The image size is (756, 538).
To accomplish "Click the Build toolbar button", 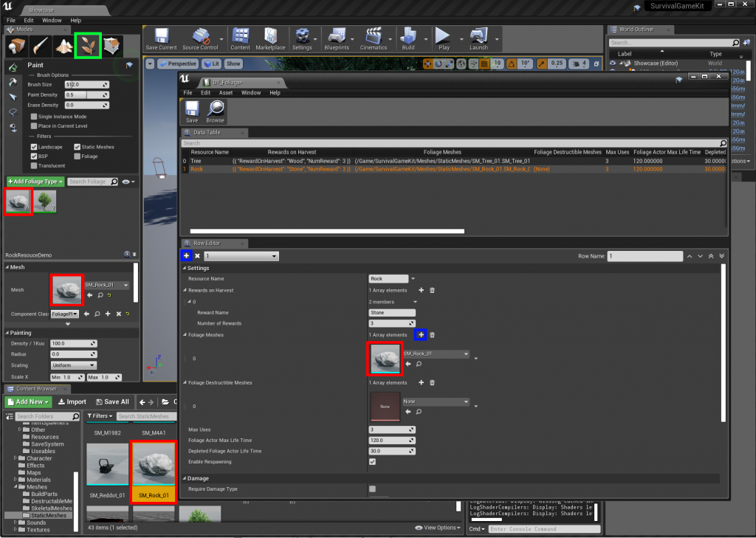I will [x=408, y=40].
